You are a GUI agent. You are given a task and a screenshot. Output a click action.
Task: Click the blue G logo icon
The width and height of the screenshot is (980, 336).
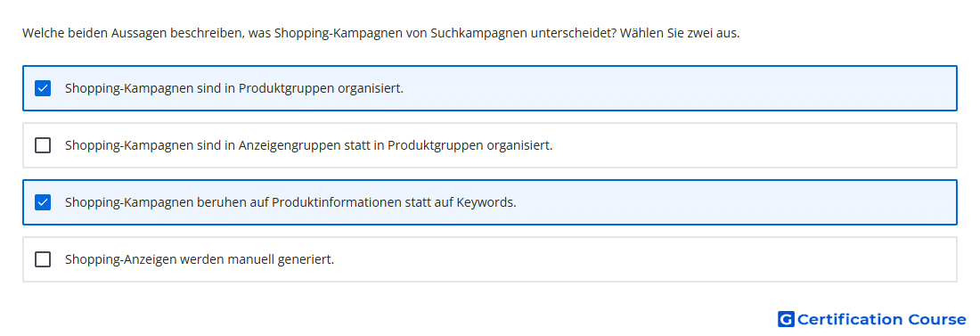[x=786, y=319]
